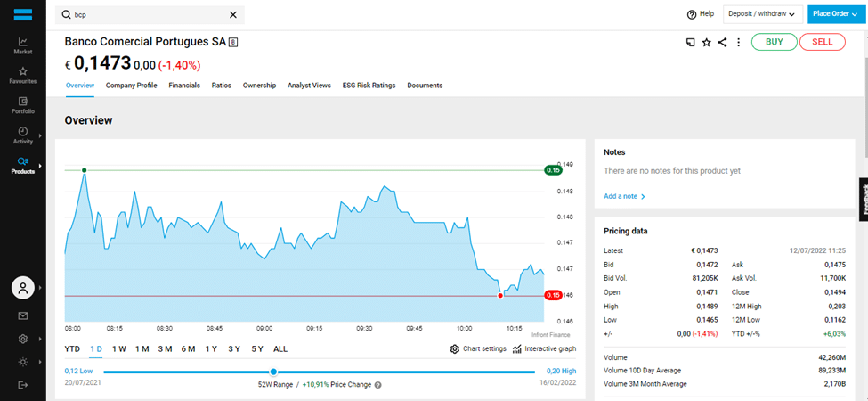Add stock to favourites with star icon

click(x=706, y=42)
